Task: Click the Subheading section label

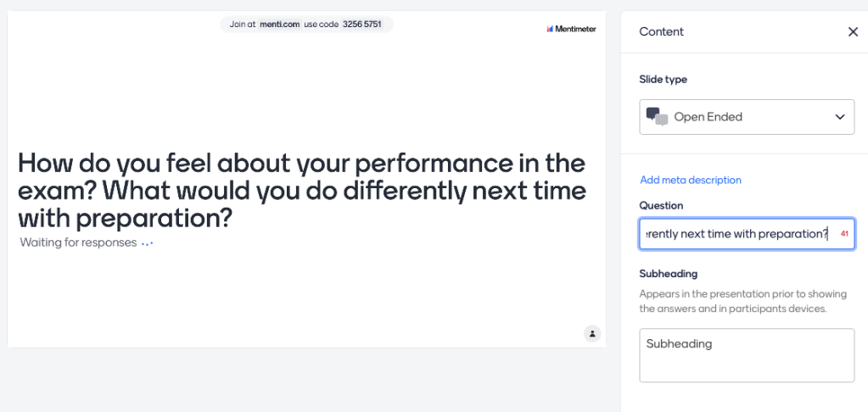Action: point(668,274)
